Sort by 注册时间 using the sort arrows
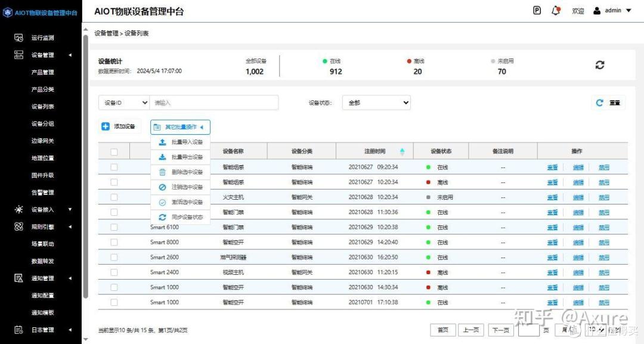This screenshot has width=644, height=344. pos(402,151)
